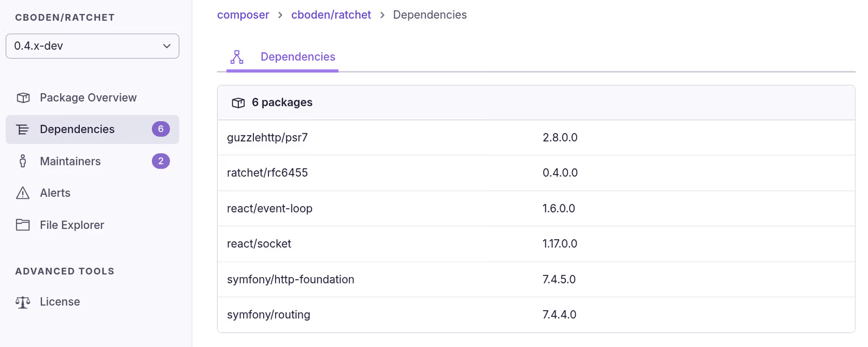This screenshot has height=347, width=868.
Task: Switch to the Dependencies tab
Action: click(298, 57)
